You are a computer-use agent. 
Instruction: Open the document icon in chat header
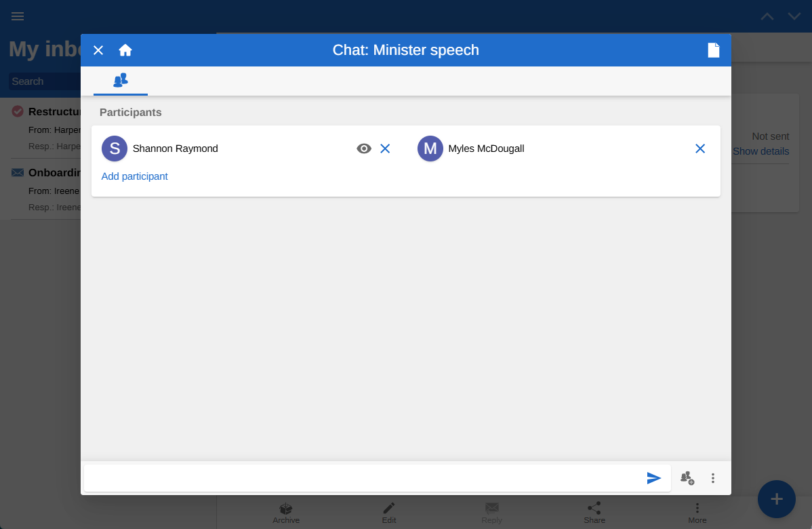click(714, 50)
